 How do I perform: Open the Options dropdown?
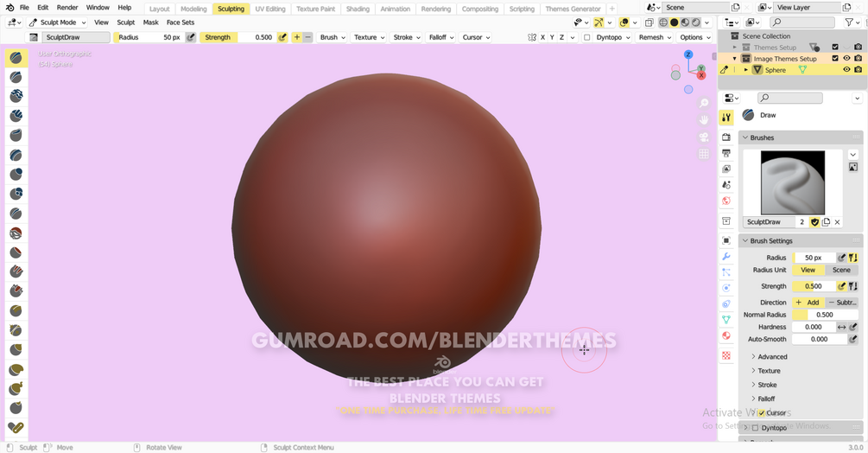tap(694, 37)
